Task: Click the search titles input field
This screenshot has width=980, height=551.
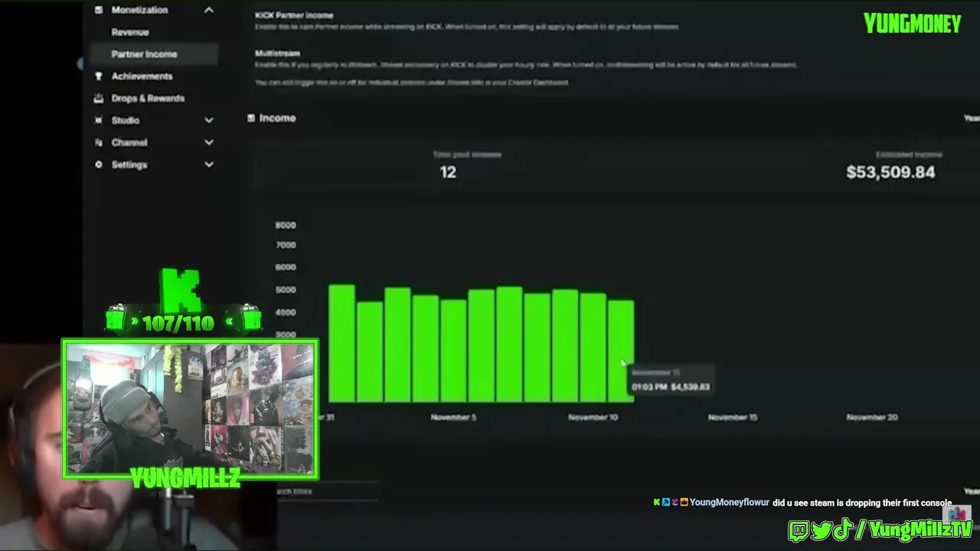Action: pyautogui.click(x=328, y=492)
